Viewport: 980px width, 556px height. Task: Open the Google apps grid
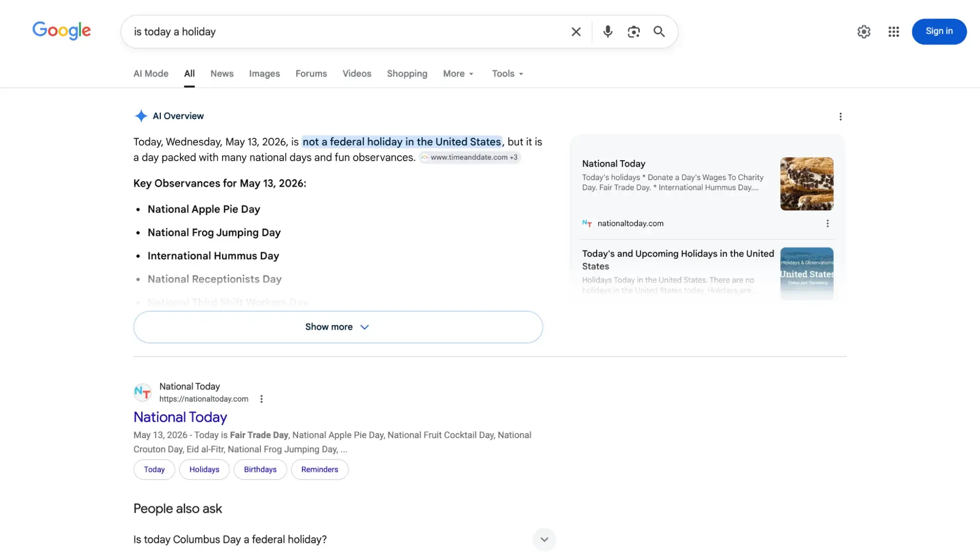pos(894,32)
